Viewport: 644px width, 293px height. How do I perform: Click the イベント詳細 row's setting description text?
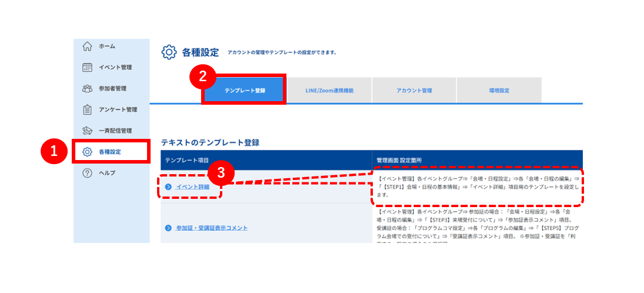477,187
